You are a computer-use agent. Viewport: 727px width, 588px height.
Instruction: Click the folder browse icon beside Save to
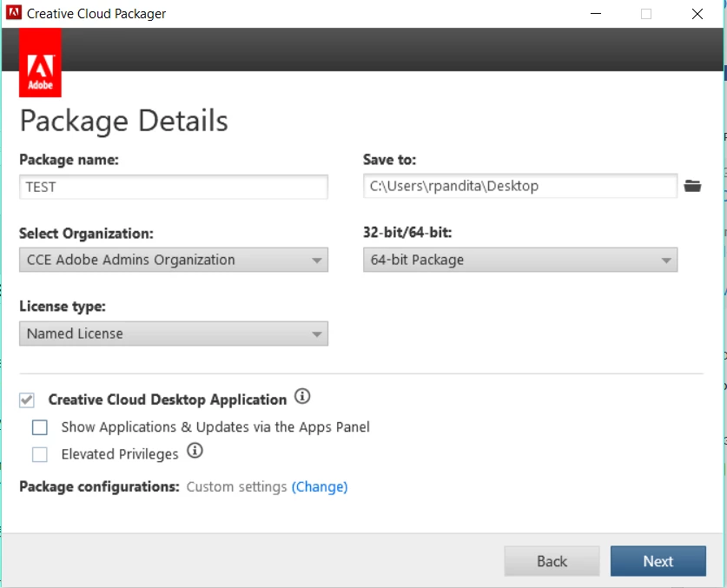point(692,186)
